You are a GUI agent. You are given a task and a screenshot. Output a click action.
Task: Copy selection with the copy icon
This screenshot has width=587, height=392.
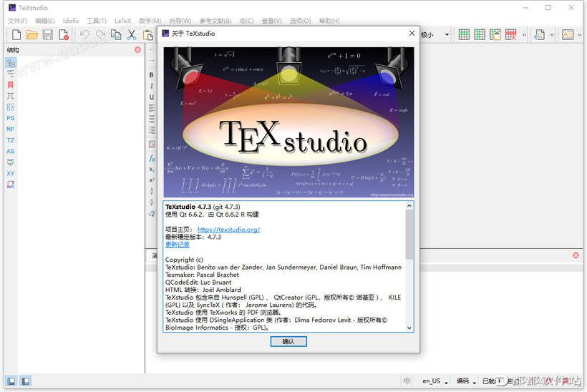(x=116, y=35)
